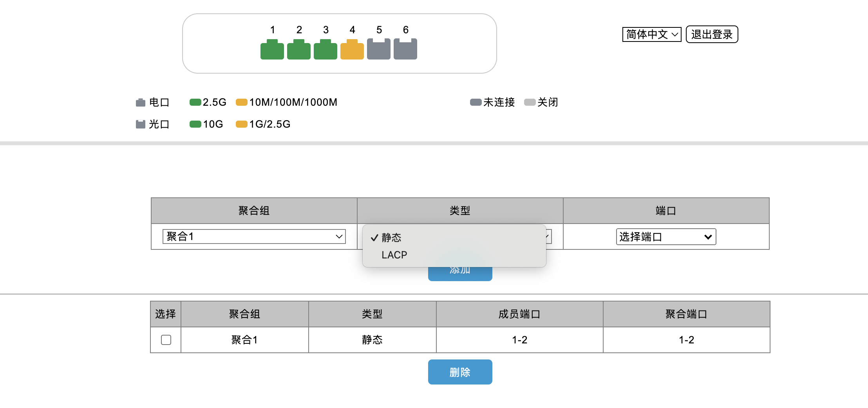Image resolution: width=868 pixels, height=408 pixels.
Task: Click the 成员端口 column header
Action: (x=520, y=314)
